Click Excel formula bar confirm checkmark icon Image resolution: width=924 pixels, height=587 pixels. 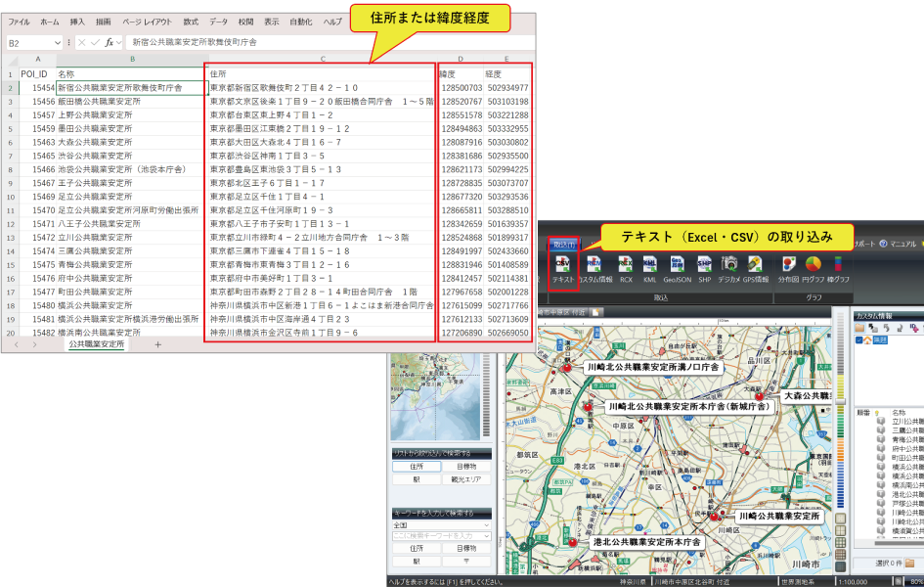click(x=96, y=42)
